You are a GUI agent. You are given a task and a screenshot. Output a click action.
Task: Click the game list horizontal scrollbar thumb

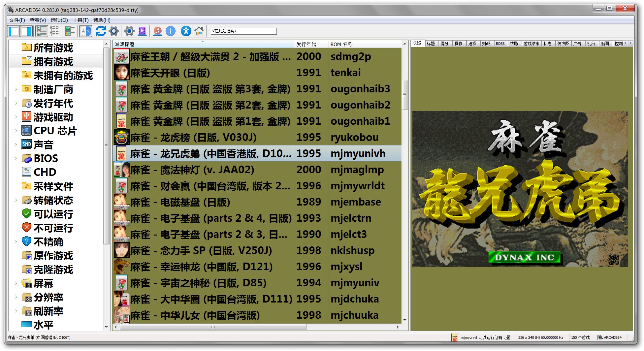pyautogui.click(x=213, y=327)
